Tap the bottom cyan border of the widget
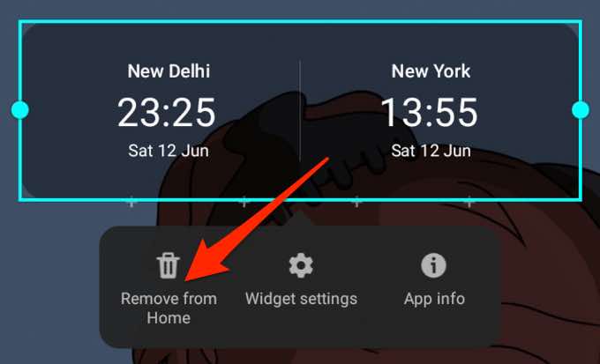This screenshot has width=600, height=364. [x=300, y=199]
